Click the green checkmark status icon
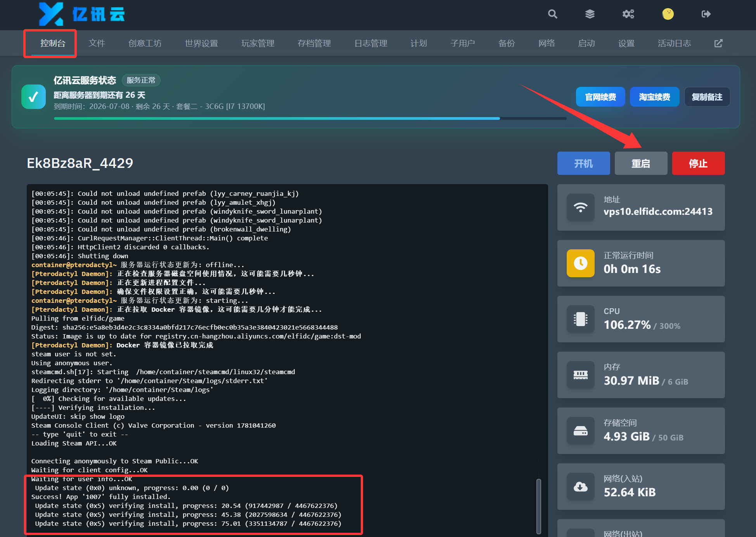756x537 pixels. tap(33, 97)
